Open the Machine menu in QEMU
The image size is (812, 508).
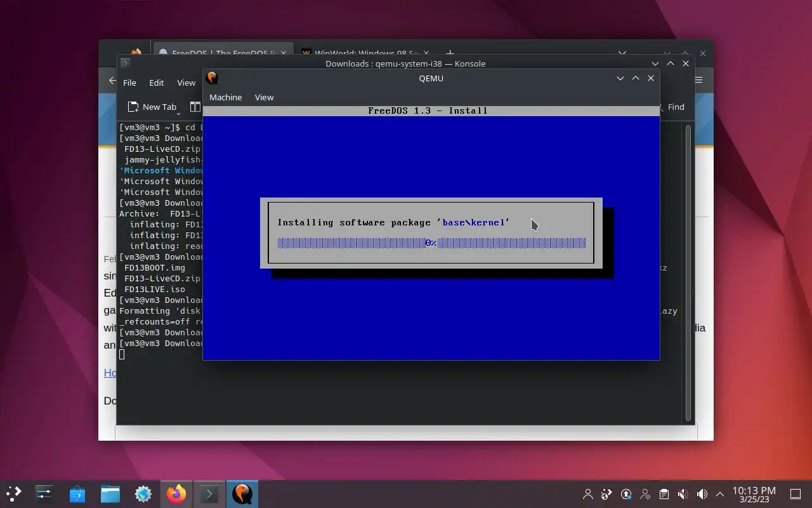(226, 97)
